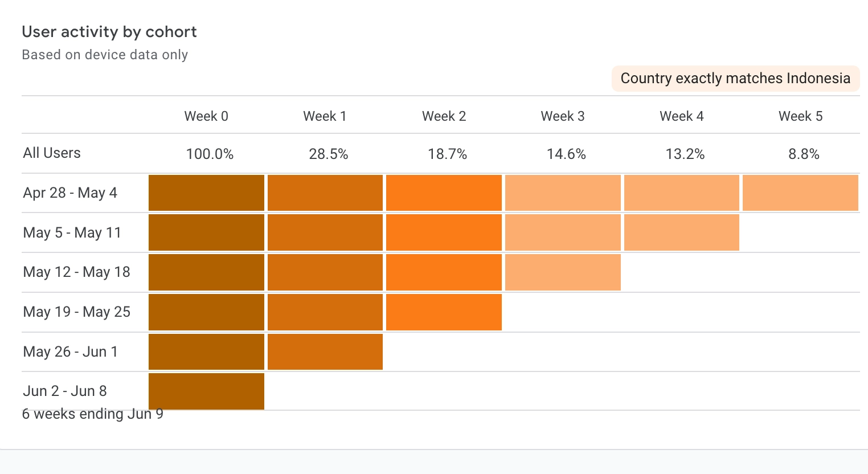This screenshot has height=474, width=868.
Task: Click Apr 28 - May 4 Week 0 cell
Action: tap(206, 193)
